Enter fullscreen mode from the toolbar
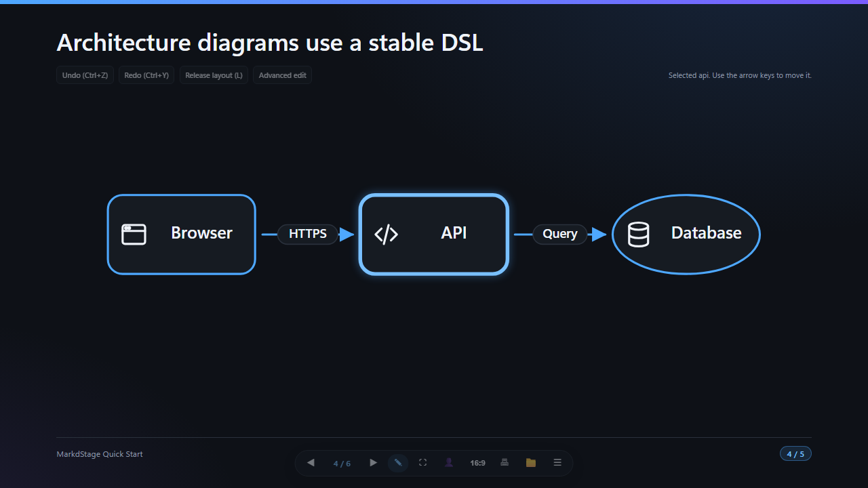This screenshot has height=488, width=868. [x=422, y=463]
